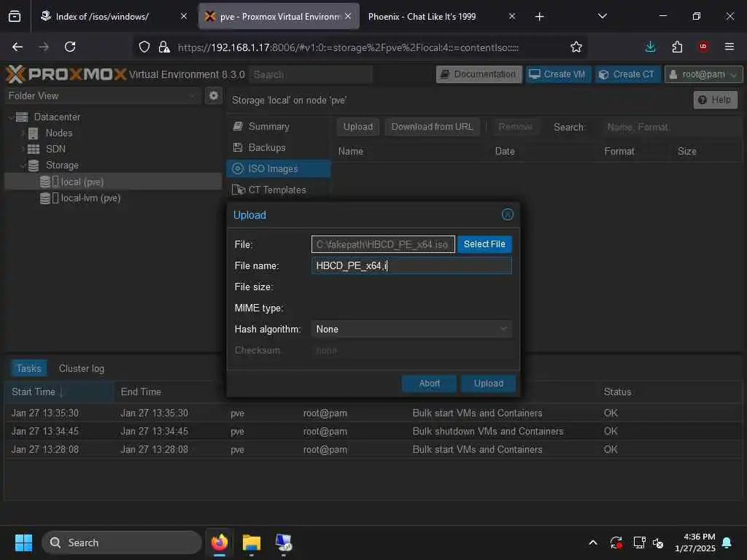This screenshot has height=560, width=747.
Task: Open the browser hamburger menu
Action: 729,47
